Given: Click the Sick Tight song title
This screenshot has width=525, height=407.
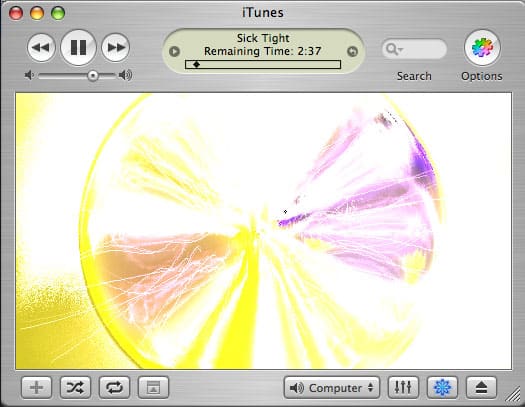Looking at the screenshot, I should [263, 38].
